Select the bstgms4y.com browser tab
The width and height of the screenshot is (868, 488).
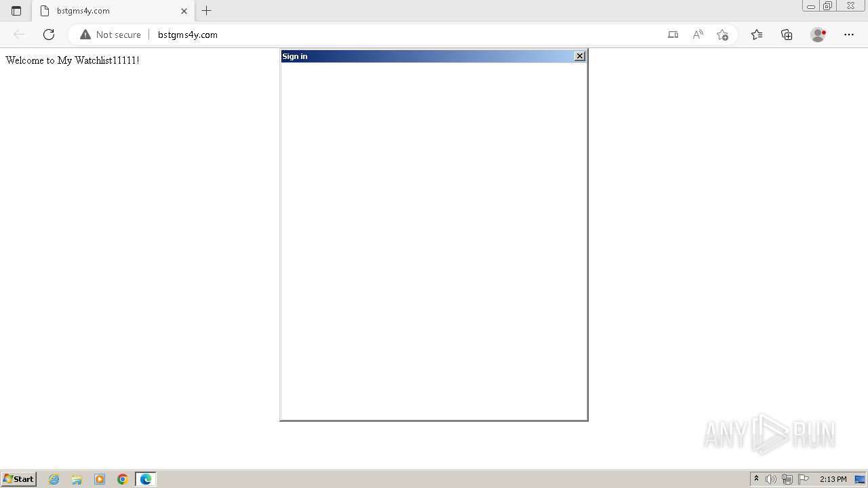tap(113, 11)
